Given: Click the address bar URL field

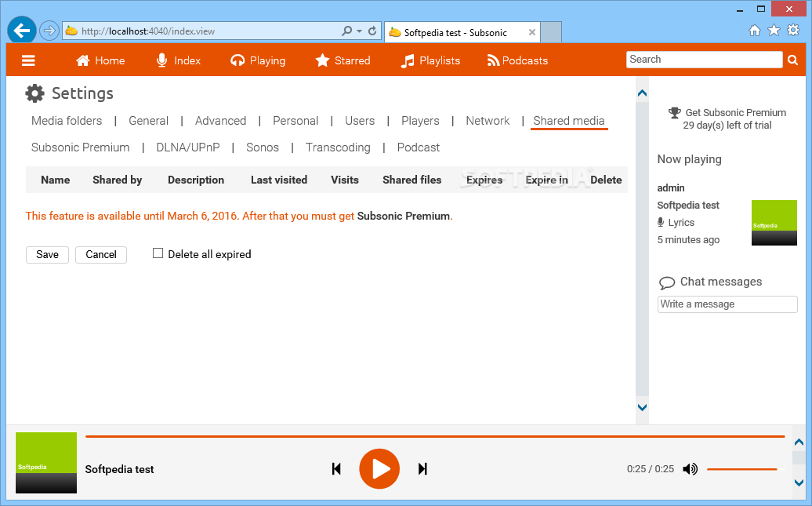Looking at the screenshot, I should click(207, 31).
